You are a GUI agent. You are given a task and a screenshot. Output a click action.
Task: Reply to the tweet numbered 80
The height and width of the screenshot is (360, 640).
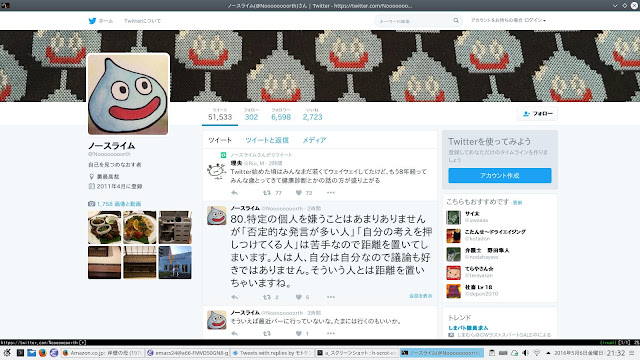point(234,297)
